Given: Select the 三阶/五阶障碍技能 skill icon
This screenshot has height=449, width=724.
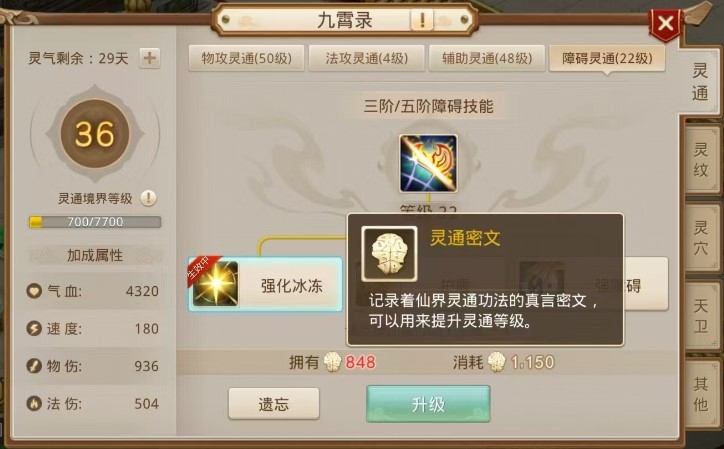Looking at the screenshot, I should [428, 163].
